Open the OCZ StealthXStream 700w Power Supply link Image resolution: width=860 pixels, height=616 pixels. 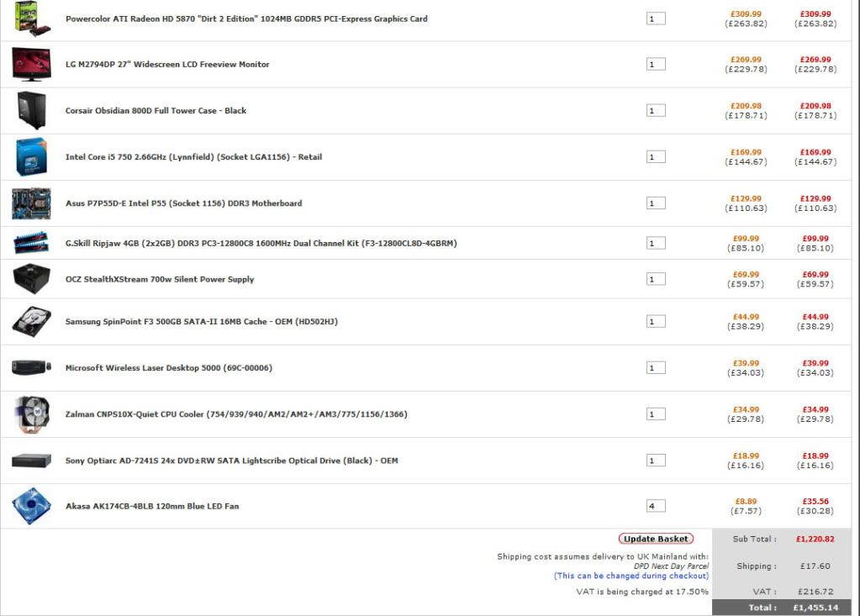click(160, 280)
